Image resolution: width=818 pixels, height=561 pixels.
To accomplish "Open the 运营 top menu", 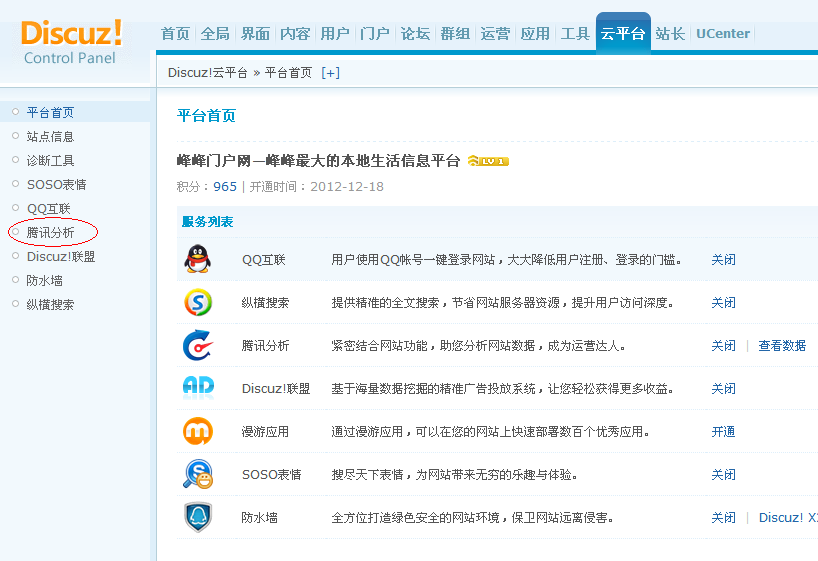I will 495,34.
